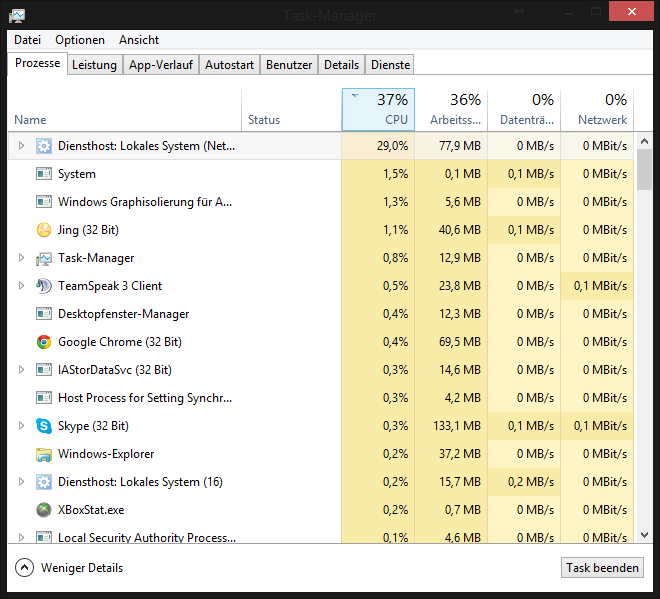This screenshot has width=660, height=599.
Task: Open the Ansicht menu
Action: (x=139, y=40)
